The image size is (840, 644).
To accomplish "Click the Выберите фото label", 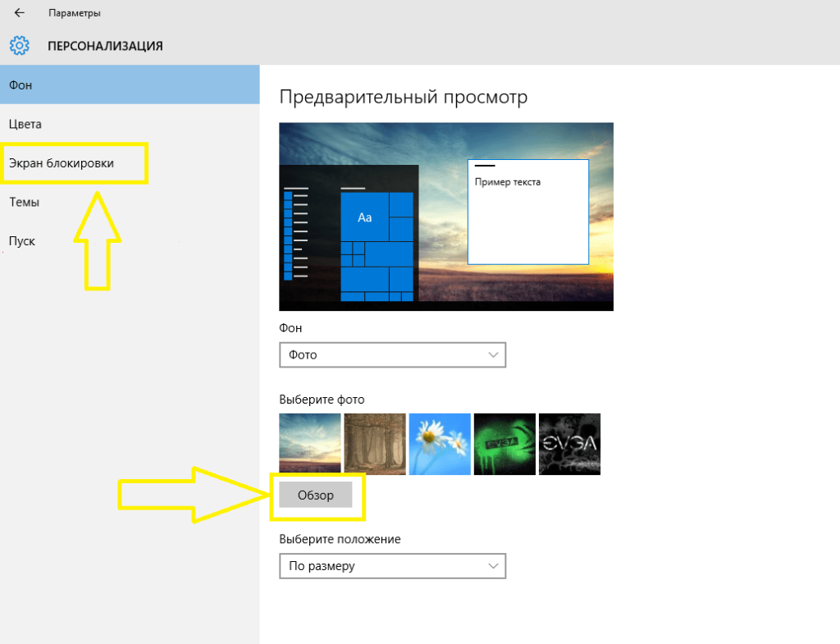I will pyautogui.click(x=322, y=400).
